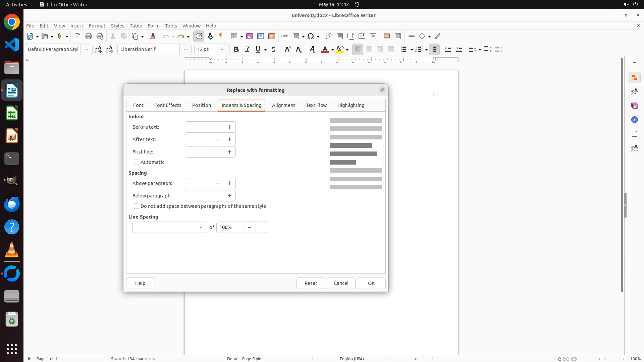This screenshot has height=362, width=644.
Task: Click the Italic formatting icon
Action: click(248, 50)
